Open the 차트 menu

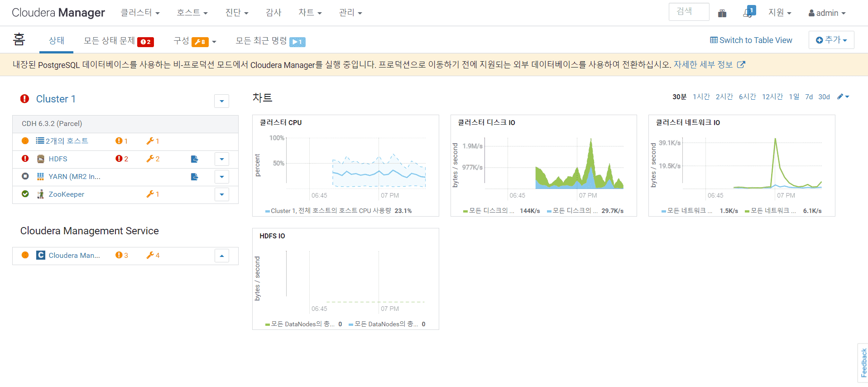tap(310, 13)
